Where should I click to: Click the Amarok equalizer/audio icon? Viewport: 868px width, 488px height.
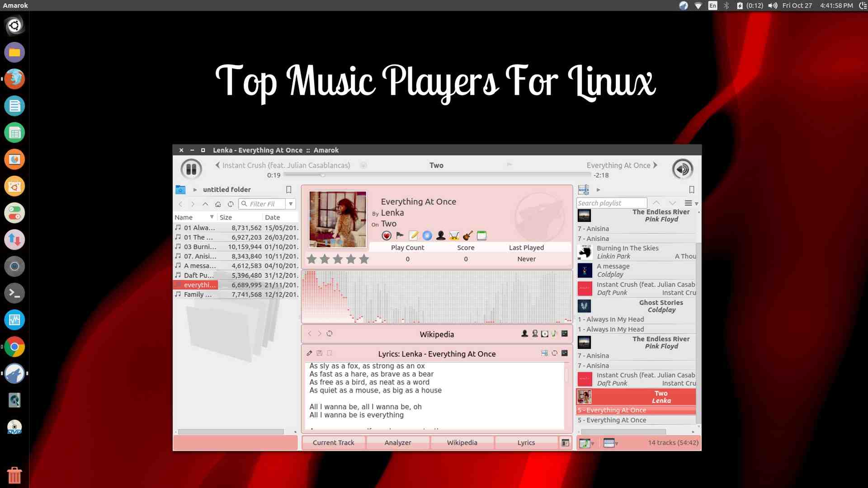pos(681,169)
